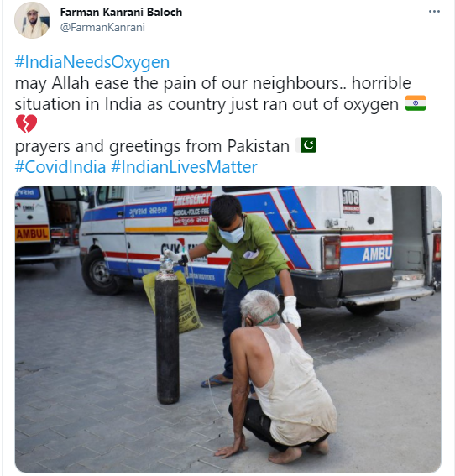Select the #IndianLivesMatter hashtag
The width and height of the screenshot is (455, 476).
pos(184,167)
